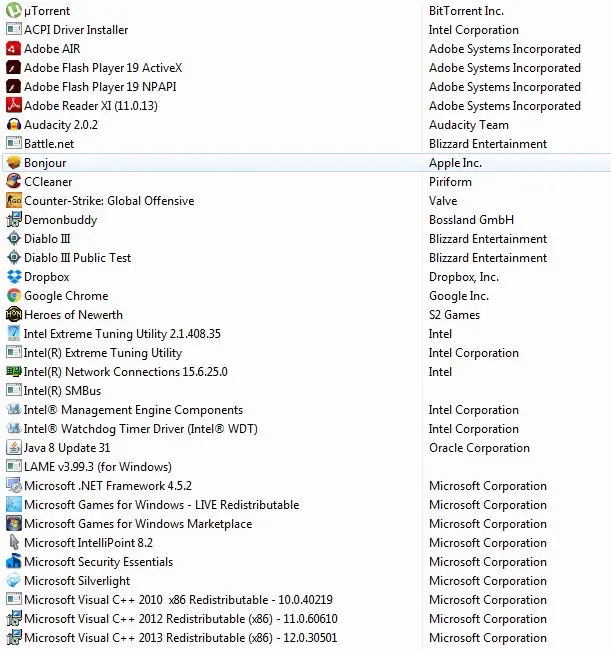Click the Audacity headphones icon
Screen dimensions: 611x649
[x=14, y=125]
